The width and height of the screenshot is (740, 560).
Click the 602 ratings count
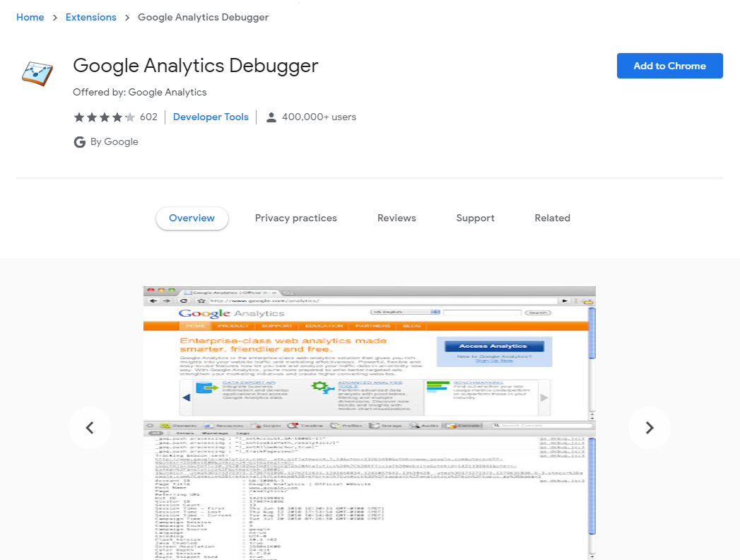coord(148,117)
